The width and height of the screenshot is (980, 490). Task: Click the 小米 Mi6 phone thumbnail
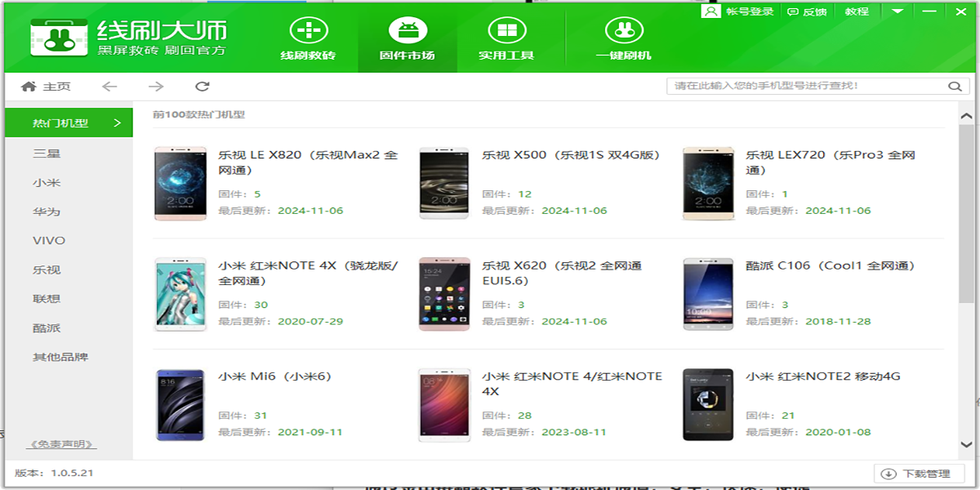coord(180,405)
